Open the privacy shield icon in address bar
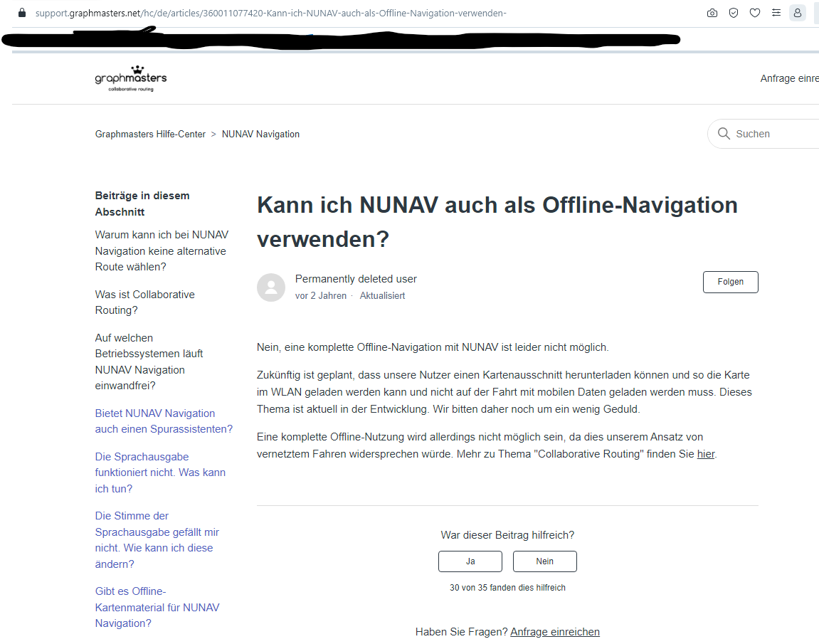The image size is (819, 644). [x=734, y=13]
